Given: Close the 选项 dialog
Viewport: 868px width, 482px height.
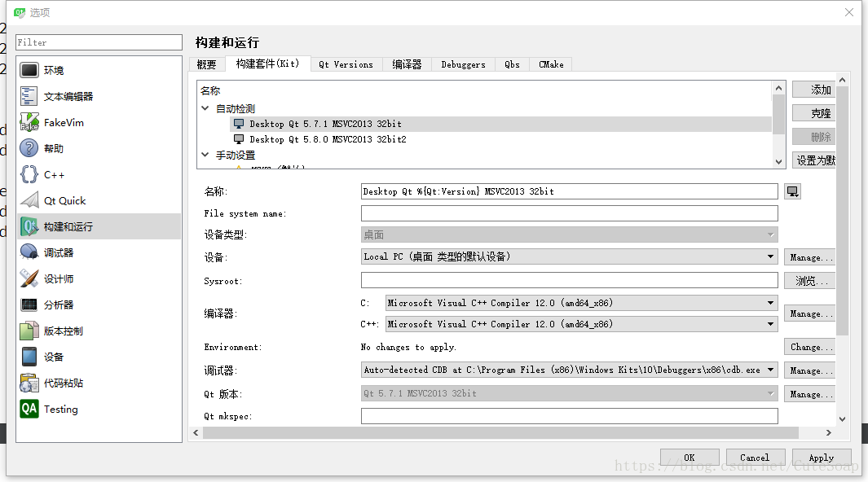Looking at the screenshot, I should coord(849,12).
